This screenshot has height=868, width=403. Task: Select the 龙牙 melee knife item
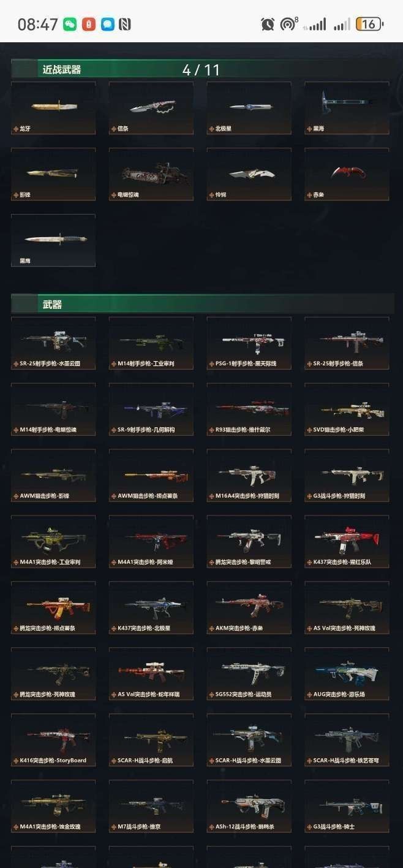click(53, 108)
